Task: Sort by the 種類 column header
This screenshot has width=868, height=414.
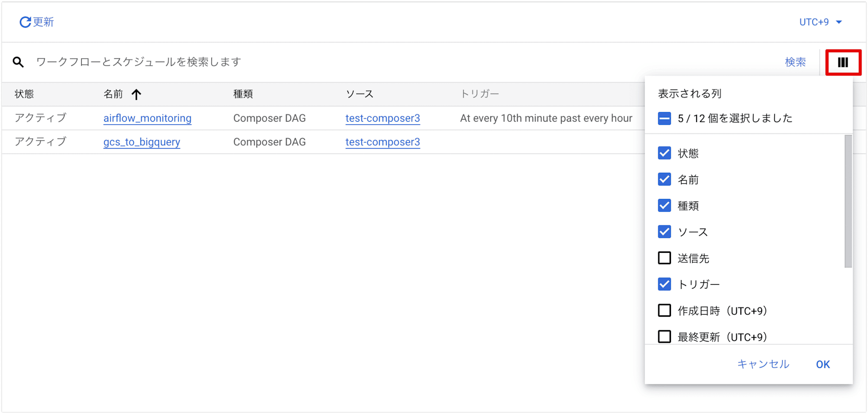Action: click(243, 94)
